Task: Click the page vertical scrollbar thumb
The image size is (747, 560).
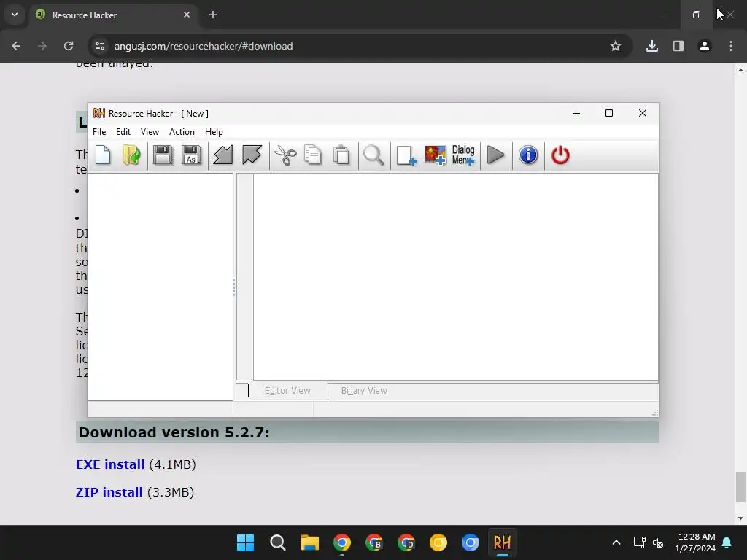Action: 740,486
